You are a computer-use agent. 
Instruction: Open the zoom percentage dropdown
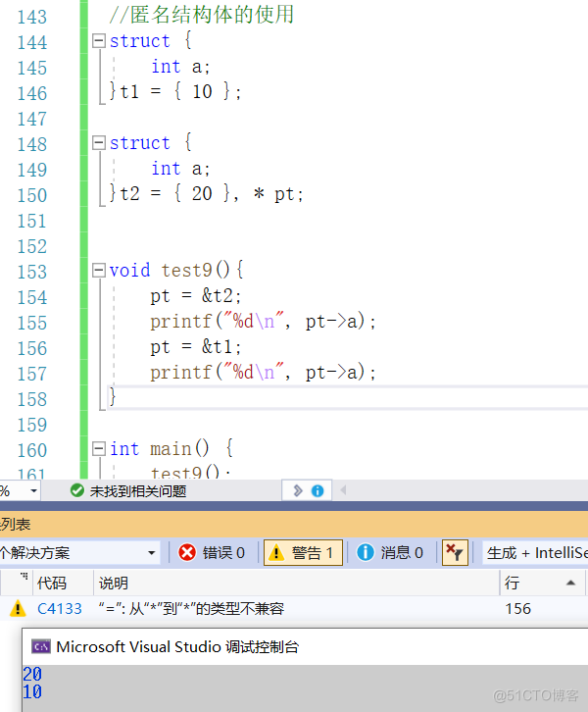33,491
